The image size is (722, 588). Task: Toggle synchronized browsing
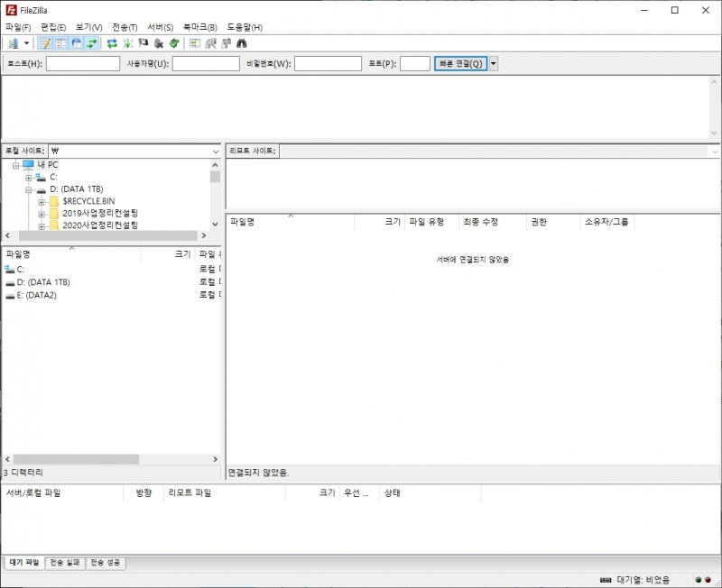coord(227,43)
